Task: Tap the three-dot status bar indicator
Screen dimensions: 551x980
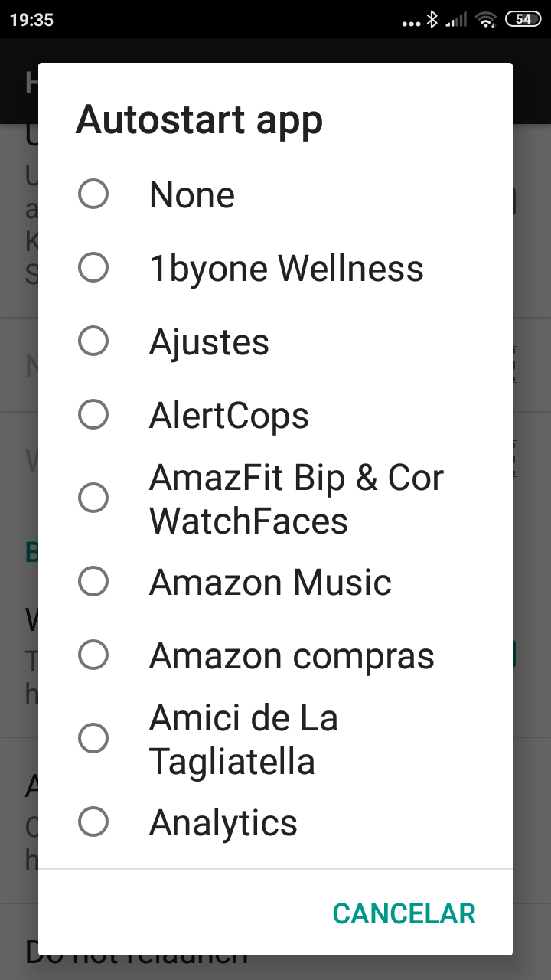Action: (x=411, y=23)
